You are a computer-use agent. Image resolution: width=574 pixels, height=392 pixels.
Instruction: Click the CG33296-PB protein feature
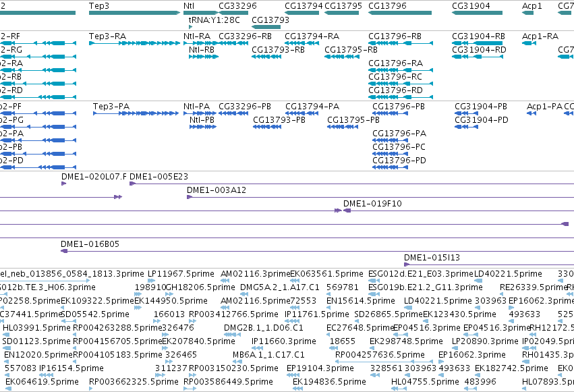pos(233,113)
